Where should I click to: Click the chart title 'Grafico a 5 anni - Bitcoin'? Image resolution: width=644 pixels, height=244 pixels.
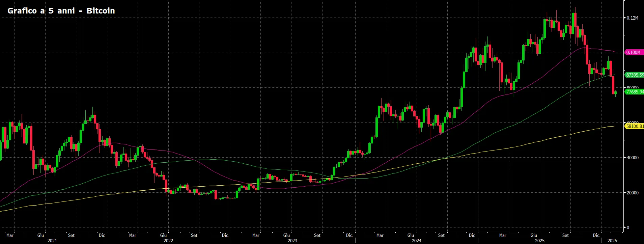[61, 11]
